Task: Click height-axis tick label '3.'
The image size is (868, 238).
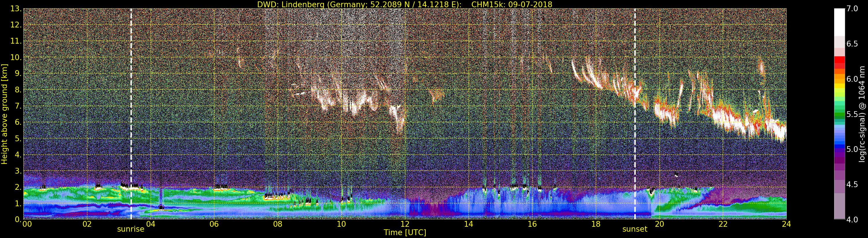Action: click(18, 171)
